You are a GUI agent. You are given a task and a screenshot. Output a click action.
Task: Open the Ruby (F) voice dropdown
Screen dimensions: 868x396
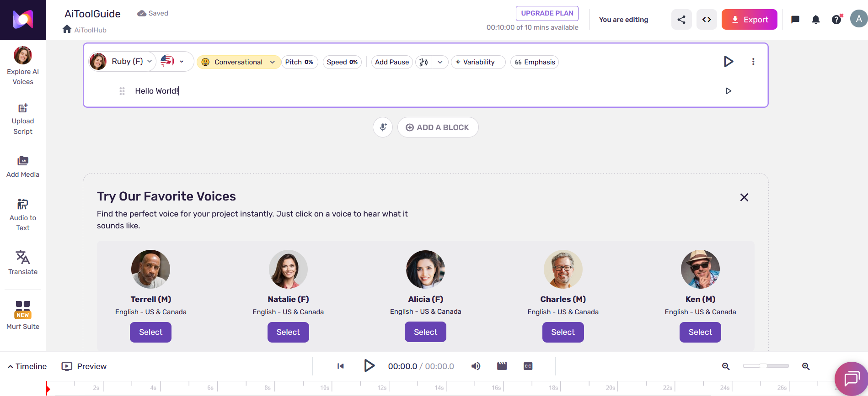[123, 62]
